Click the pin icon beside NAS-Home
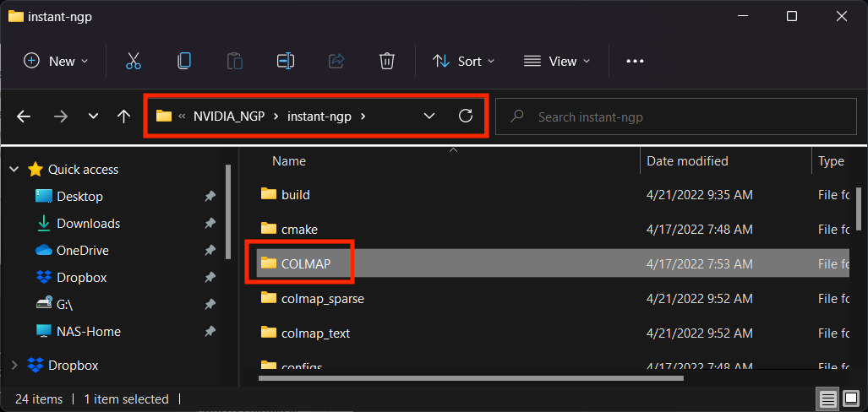The image size is (868, 412). pyautogui.click(x=210, y=331)
